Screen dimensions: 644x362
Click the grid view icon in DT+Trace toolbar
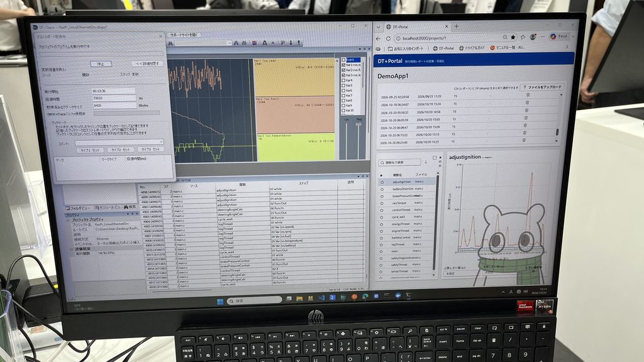(x=254, y=43)
